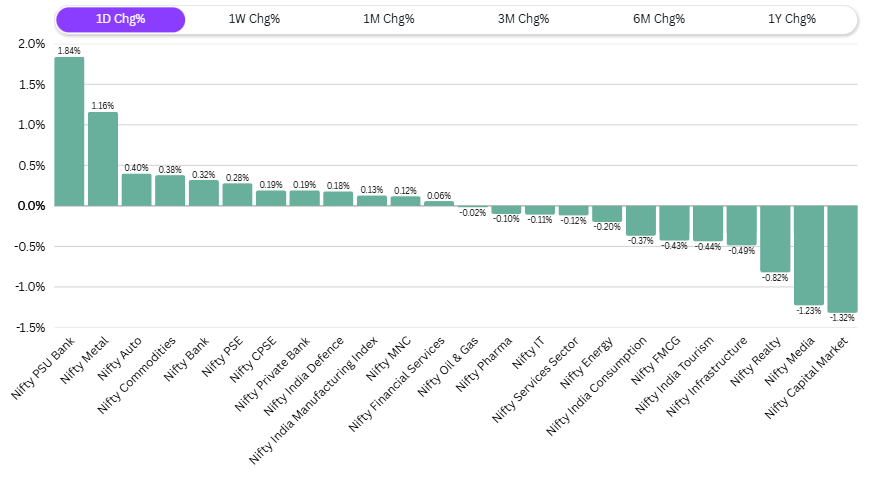The width and height of the screenshot is (870, 478).
Task: Click the Nifty Realty bar
Action: pyautogui.click(x=775, y=239)
